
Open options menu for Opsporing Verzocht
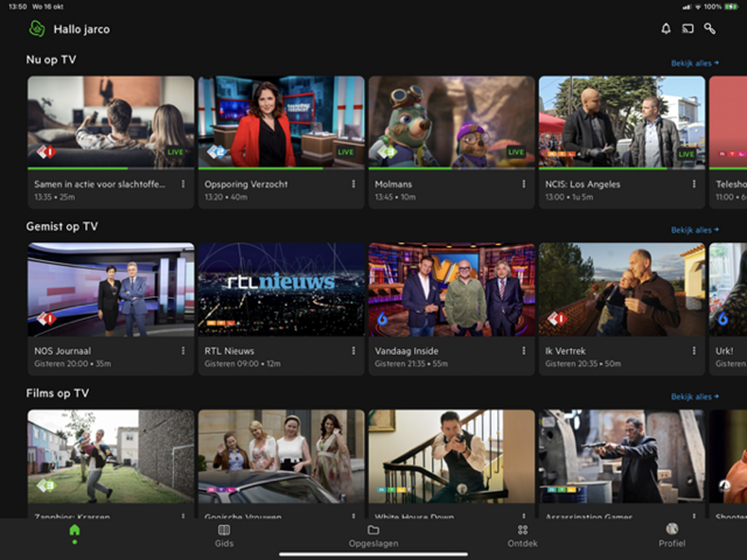[353, 184]
